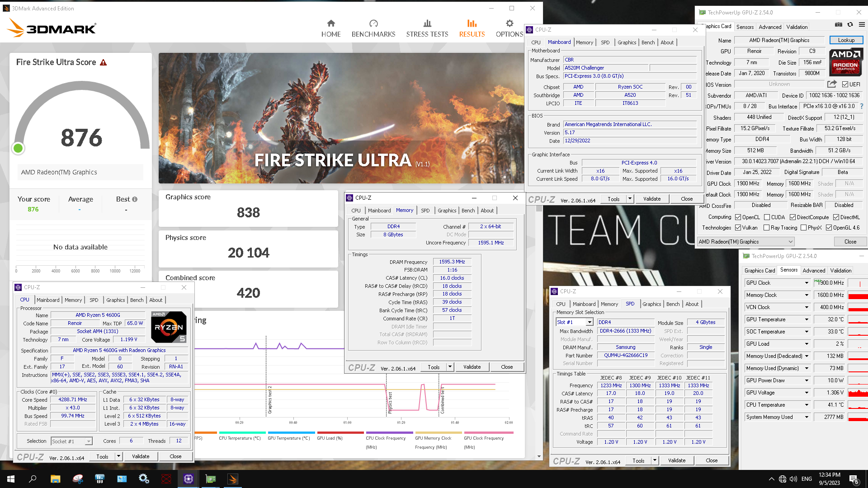Click the GPU-Z taskbar icon
The height and width of the screenshot is (488, 868).
[211, 479]
